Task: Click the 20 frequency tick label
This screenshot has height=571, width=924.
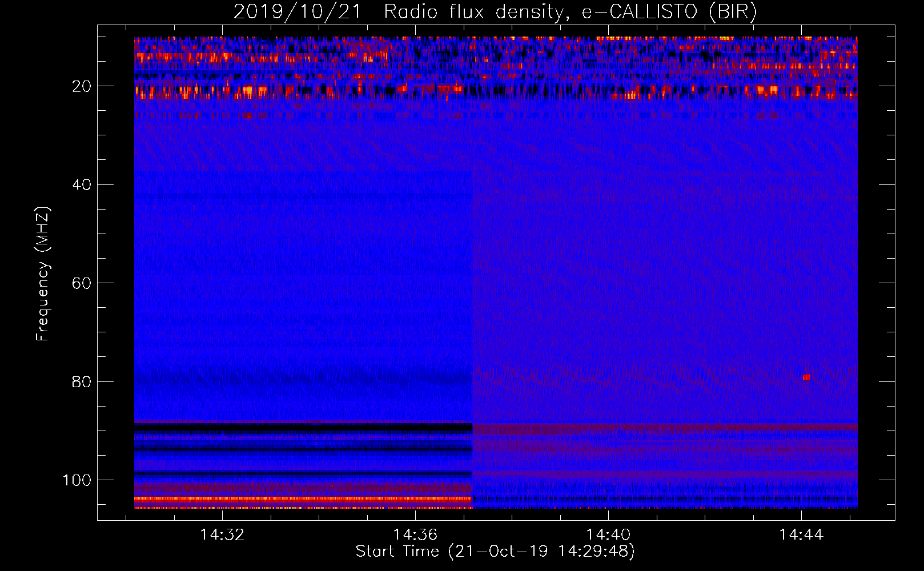Action: point(82,86)
